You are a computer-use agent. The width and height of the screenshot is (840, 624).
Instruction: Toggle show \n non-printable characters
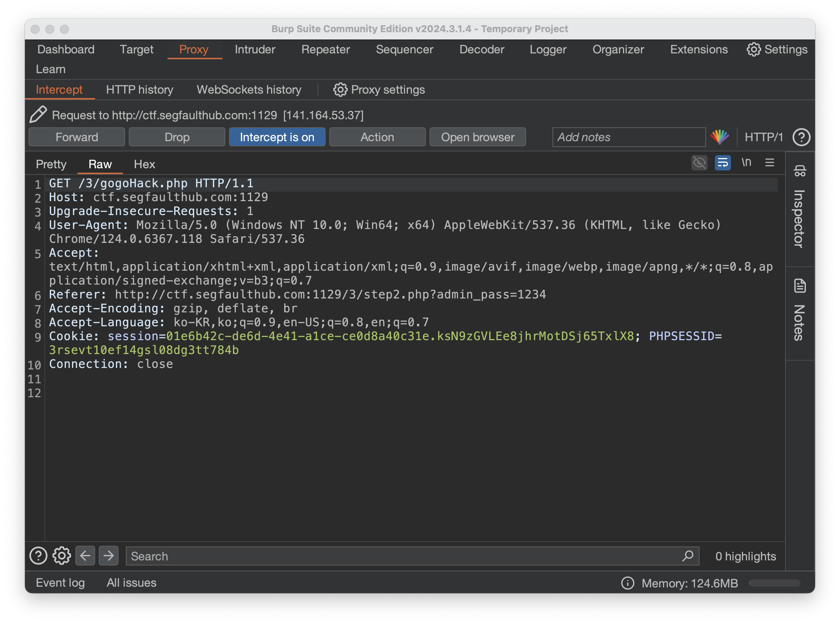pos(746,163)
